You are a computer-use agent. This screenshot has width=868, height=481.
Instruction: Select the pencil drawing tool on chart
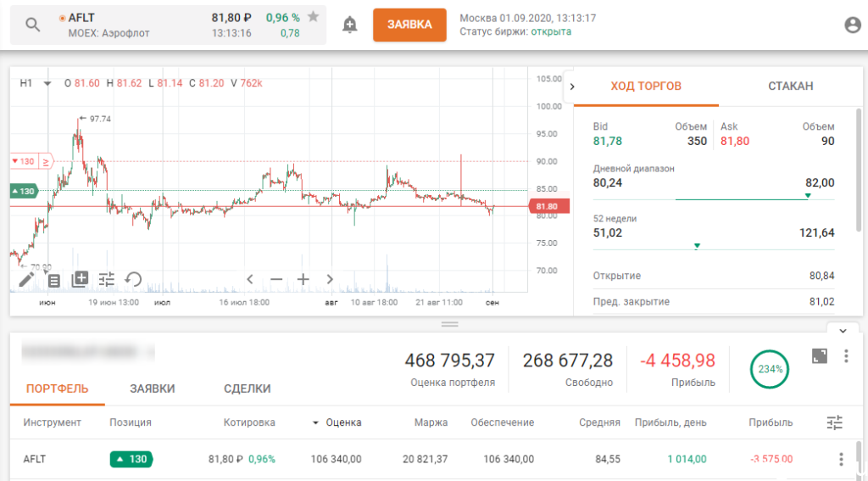(26, 279)
